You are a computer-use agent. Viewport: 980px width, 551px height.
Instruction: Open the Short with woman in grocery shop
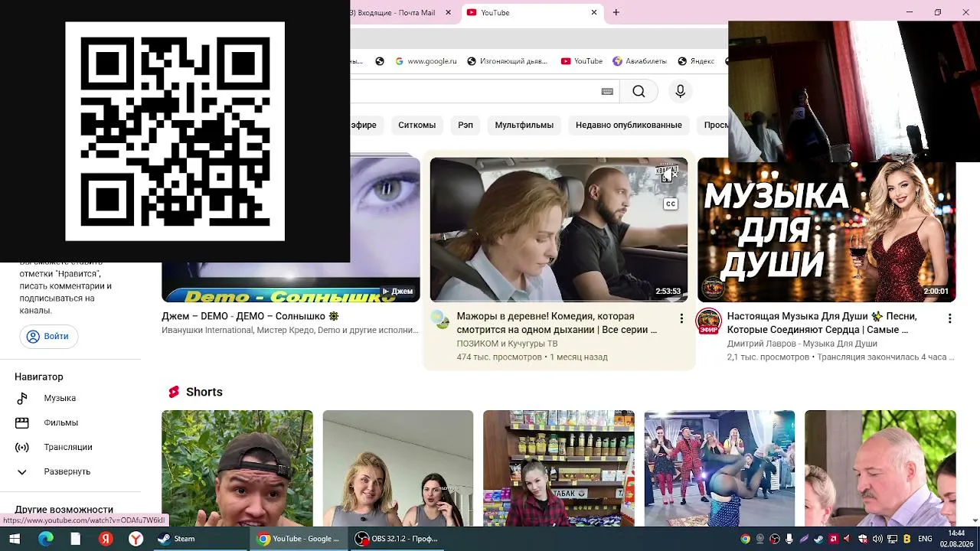[x=559, y=468]
